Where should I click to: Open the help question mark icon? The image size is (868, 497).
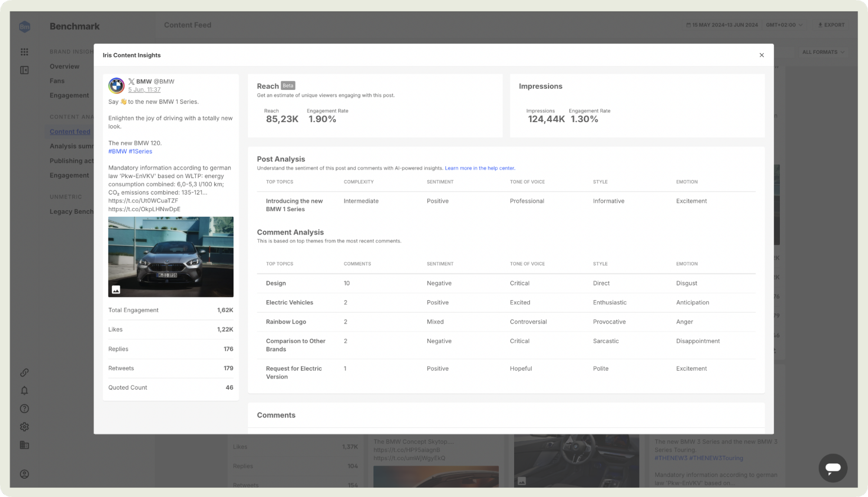click(24, 408)
